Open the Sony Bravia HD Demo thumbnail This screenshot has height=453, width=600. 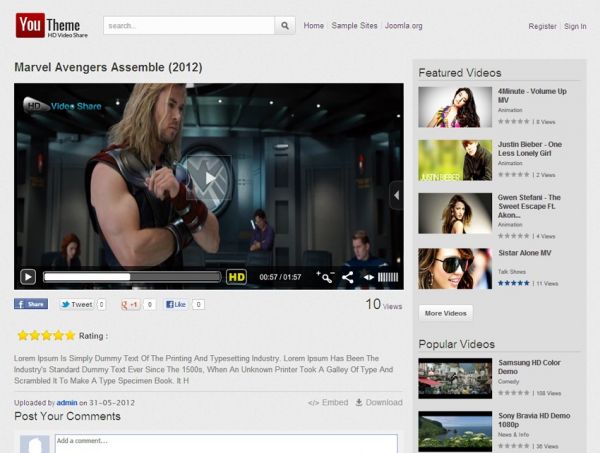(455, 432)
